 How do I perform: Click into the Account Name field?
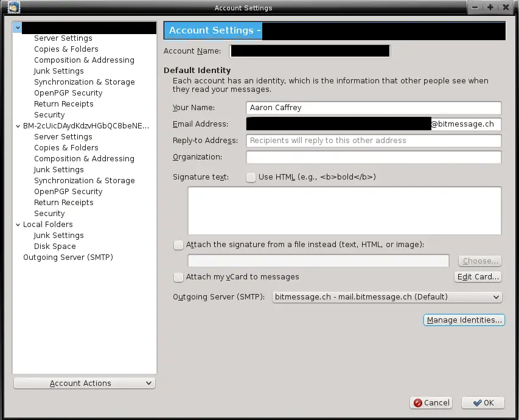pos(310,51)
